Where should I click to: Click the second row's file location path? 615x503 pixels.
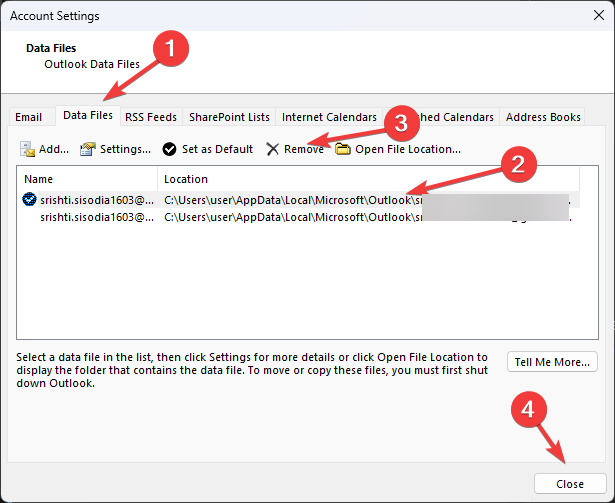click(x=293, y=217)
